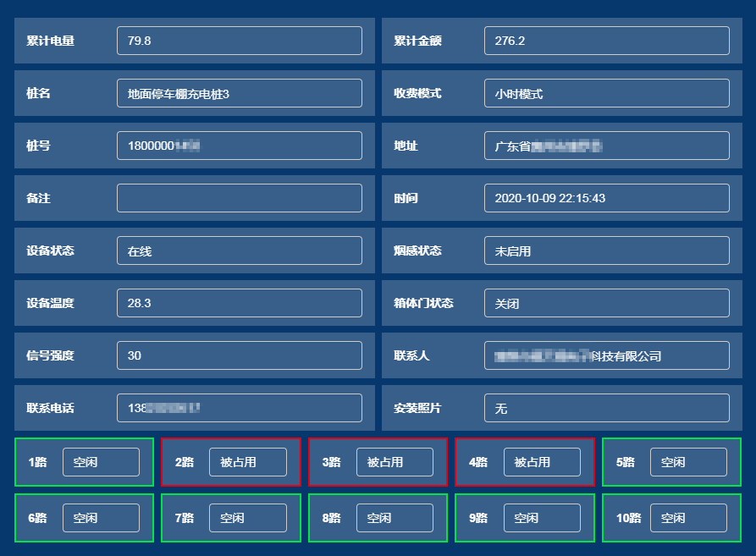Click the 烟感状态 field showing 未启用
The width and height of the screenshot is (756, 556).
tap(607, 250)
